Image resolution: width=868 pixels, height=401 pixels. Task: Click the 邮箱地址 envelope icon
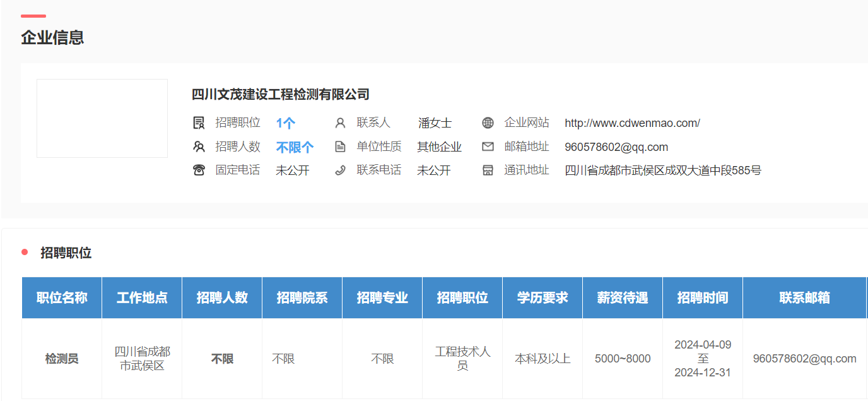[x=488, y=147]
